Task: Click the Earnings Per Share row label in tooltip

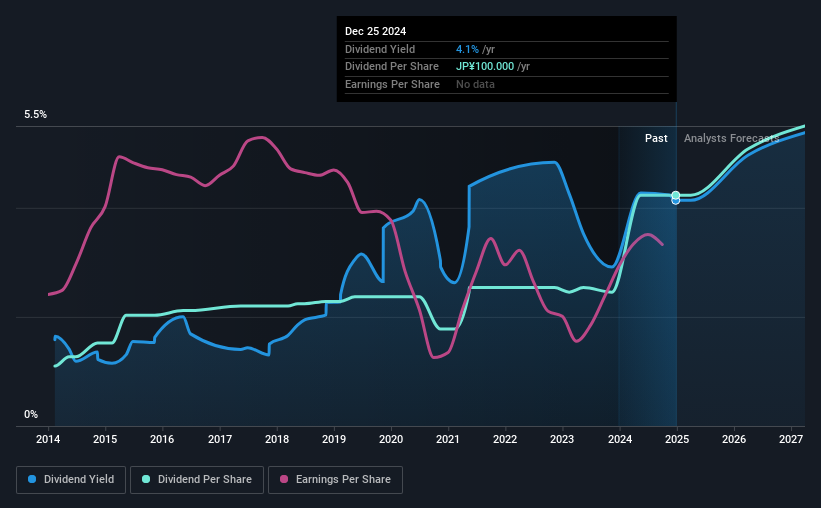Action: (392, 84)
